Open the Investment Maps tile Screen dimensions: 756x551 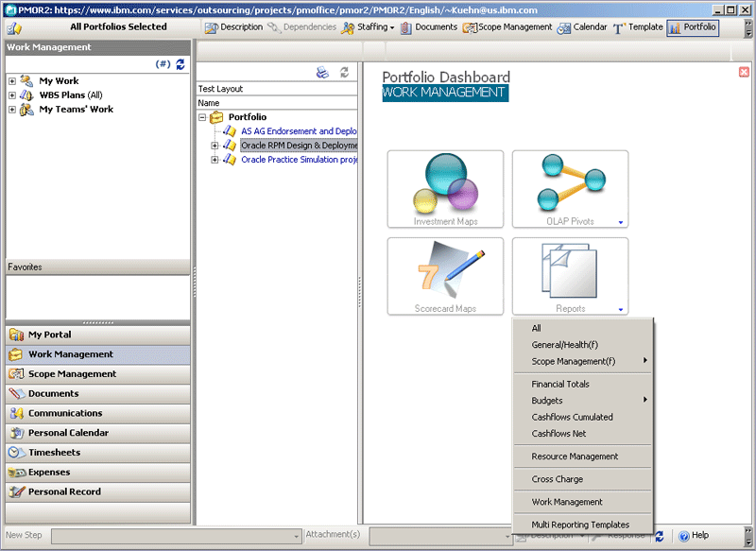coord(445,189)
